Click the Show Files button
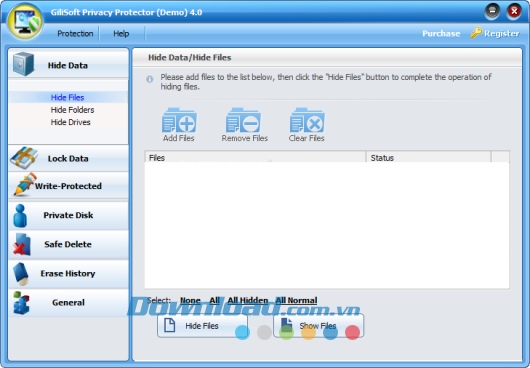Viewport: 530px width, 368px height. point(318,326)
